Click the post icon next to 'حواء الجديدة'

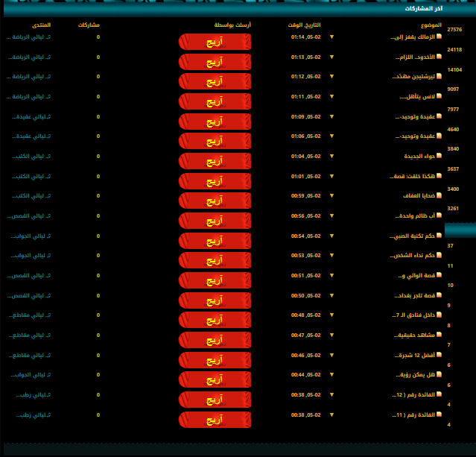[439, 156]
